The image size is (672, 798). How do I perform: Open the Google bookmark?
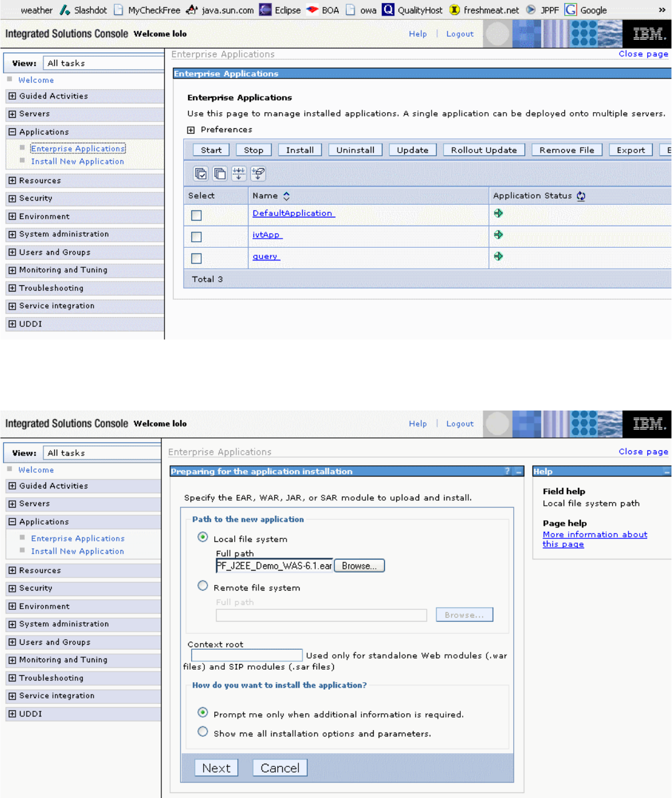(x=585, y=10)
